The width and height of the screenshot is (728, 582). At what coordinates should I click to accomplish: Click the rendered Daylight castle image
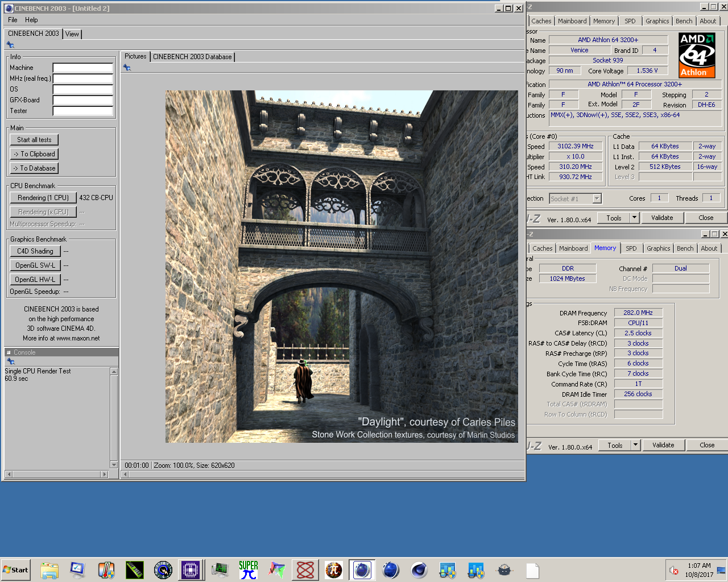(x=342, y=267)
